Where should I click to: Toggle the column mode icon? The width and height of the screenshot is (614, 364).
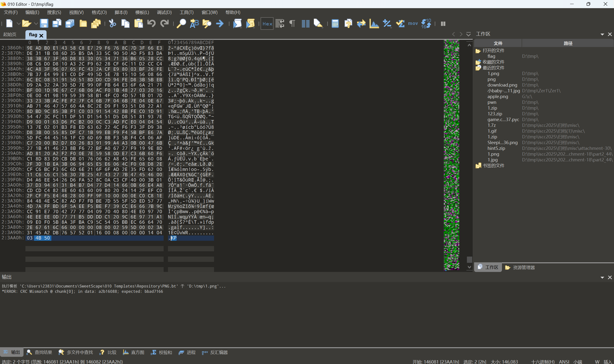coord(305,23)
